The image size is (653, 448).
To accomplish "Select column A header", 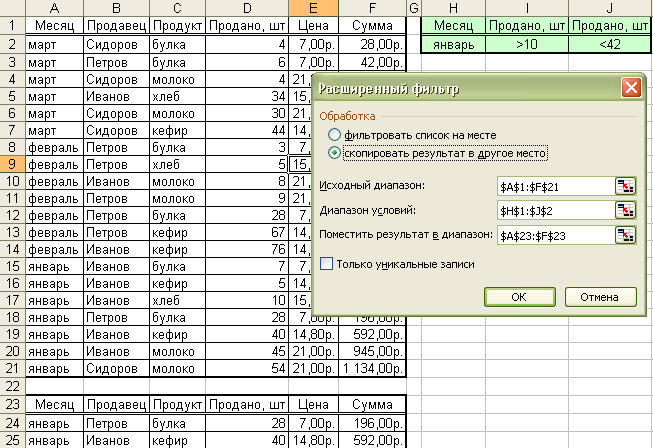I will coord(54,8).
